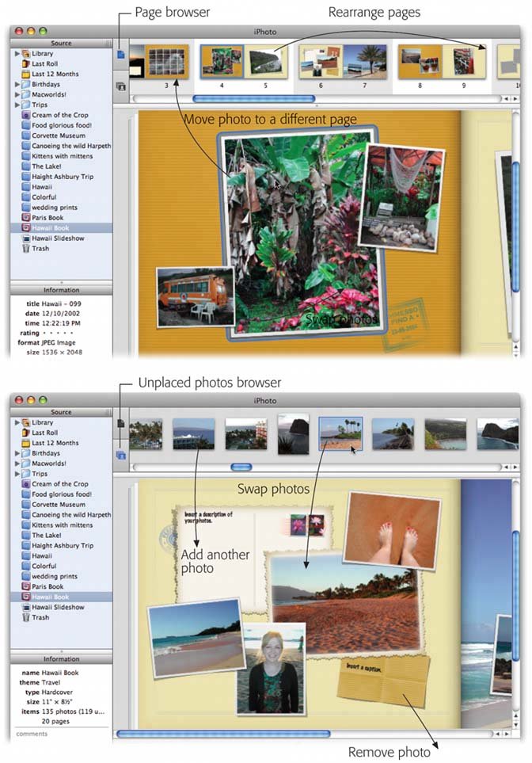This screenshot has height=763, width=532.
Task: Expand the Library item in the bottom window
Action: (17, 422)
